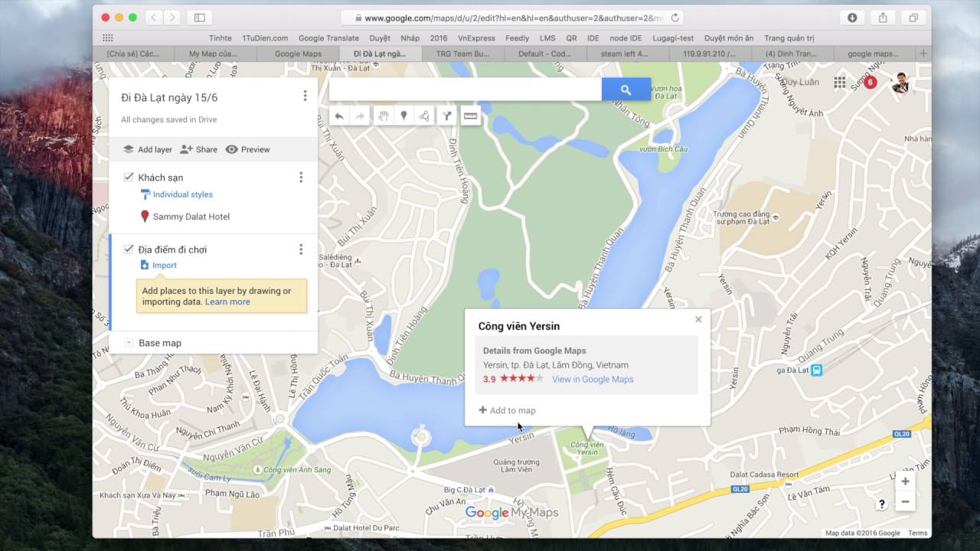Open the Feedly bookmark
The width and height of the screenshot is (980, 551).
pos(517,38)
